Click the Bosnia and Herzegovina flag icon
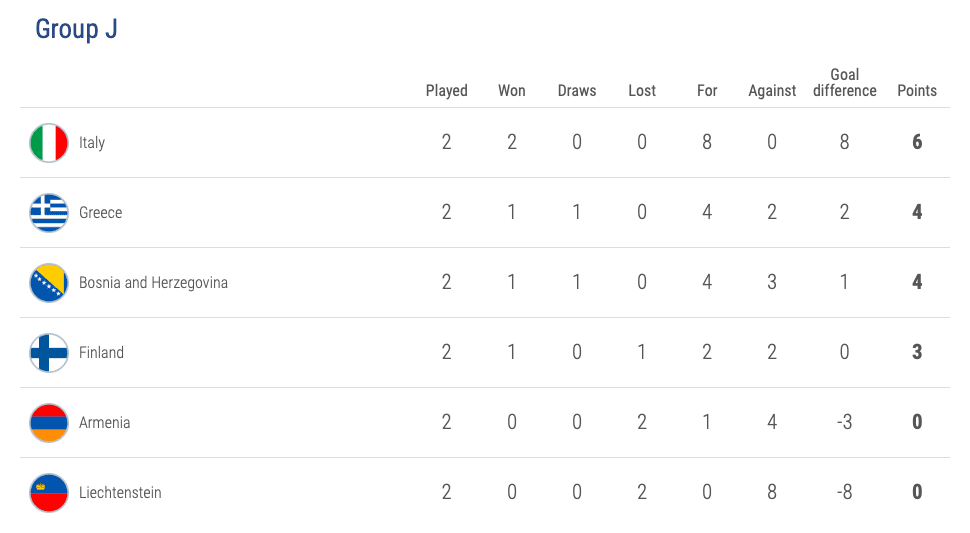 tap(49, 283)
